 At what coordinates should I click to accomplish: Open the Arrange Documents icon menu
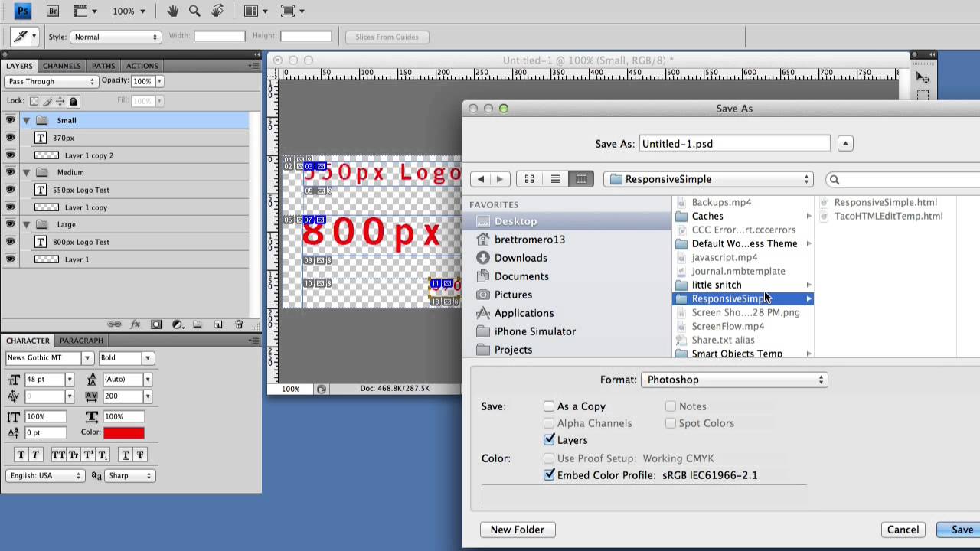[256, 11]
